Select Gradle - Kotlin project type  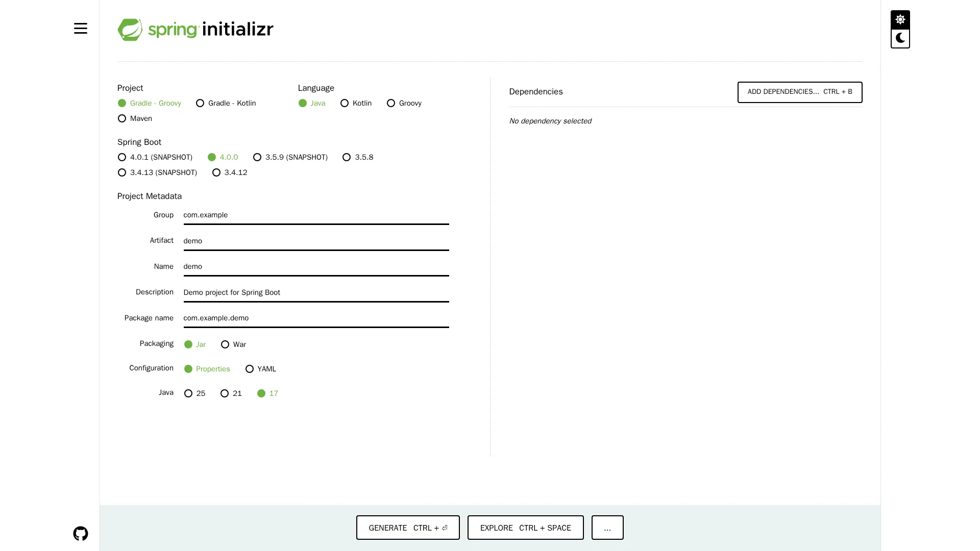click(200, 103)
